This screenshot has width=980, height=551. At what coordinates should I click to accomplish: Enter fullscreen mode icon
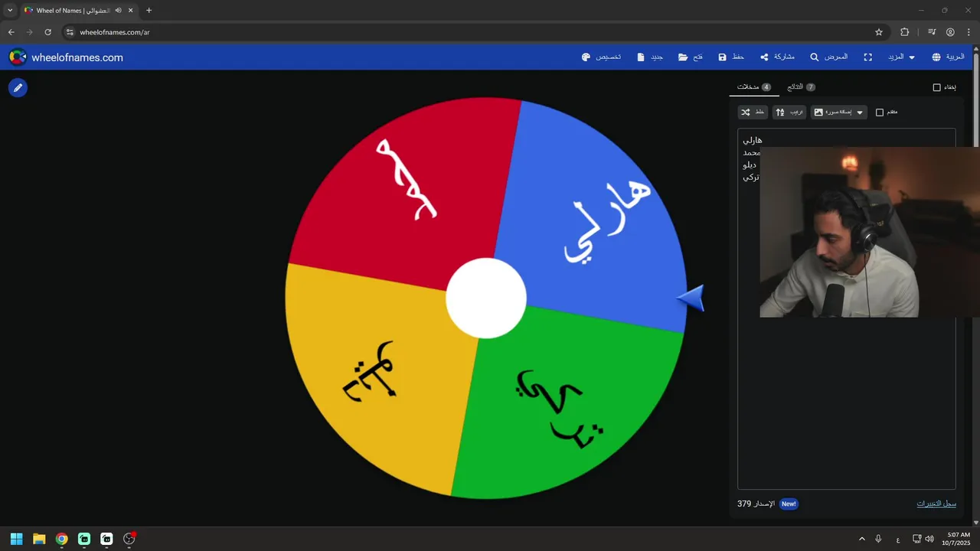click(x=868, y=57)
